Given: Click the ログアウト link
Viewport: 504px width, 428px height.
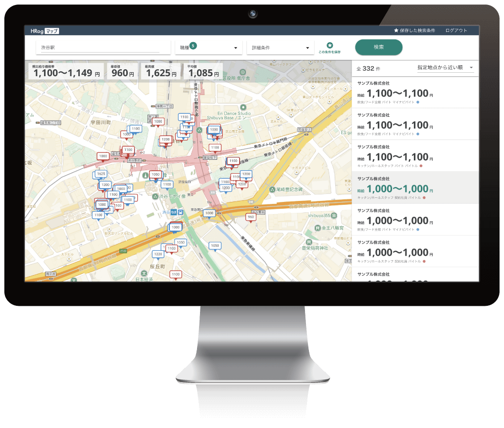Looking at the screenshot, I should pyautogui.click(x=456, y=31).
